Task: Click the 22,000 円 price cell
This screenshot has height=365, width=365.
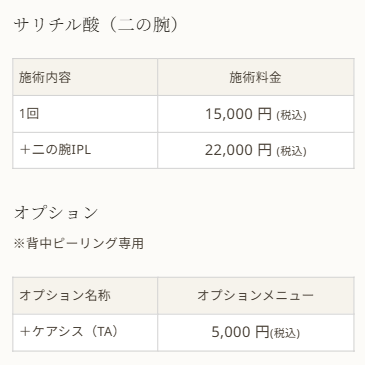Action: point(256,150)
